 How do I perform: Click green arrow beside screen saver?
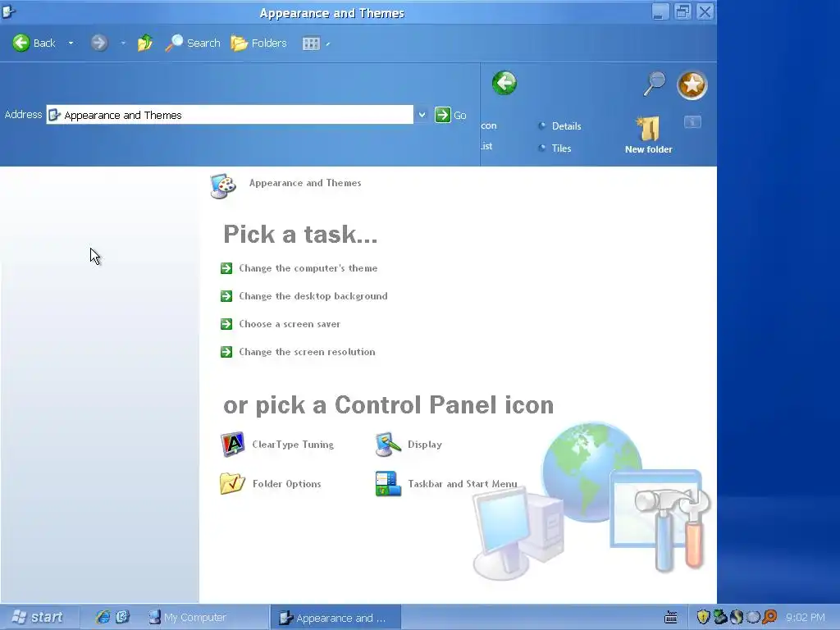226,323
